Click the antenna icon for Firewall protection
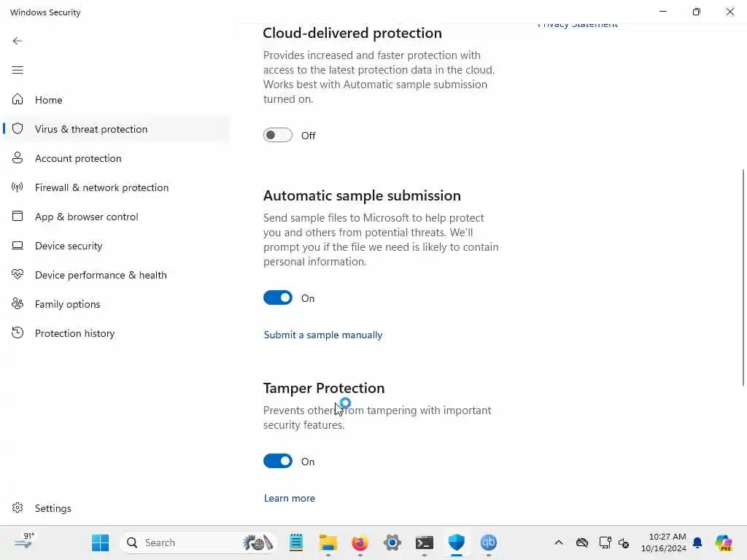 [18, 187]
